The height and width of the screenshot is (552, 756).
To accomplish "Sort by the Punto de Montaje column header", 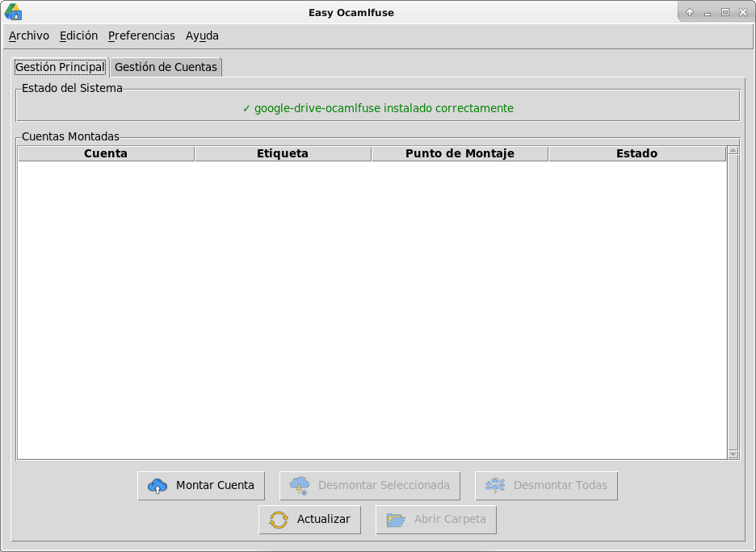I will click(x=460, y=153).
